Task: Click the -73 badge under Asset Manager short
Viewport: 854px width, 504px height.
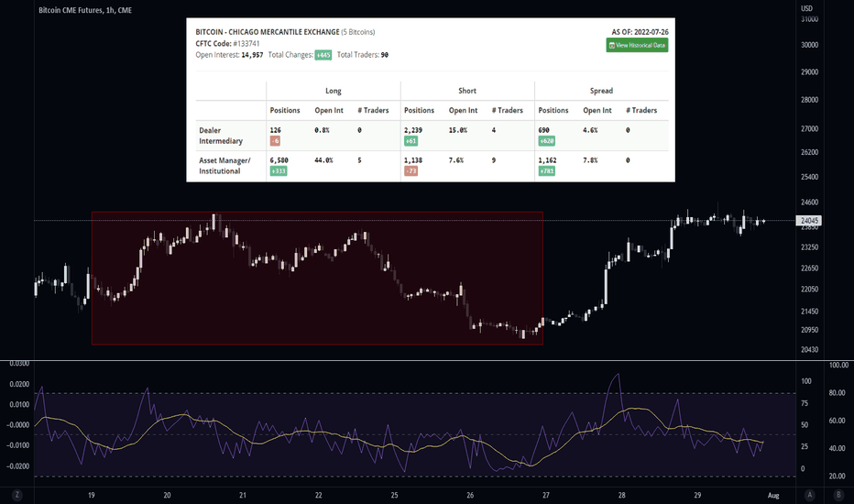Action: point(411,171)
